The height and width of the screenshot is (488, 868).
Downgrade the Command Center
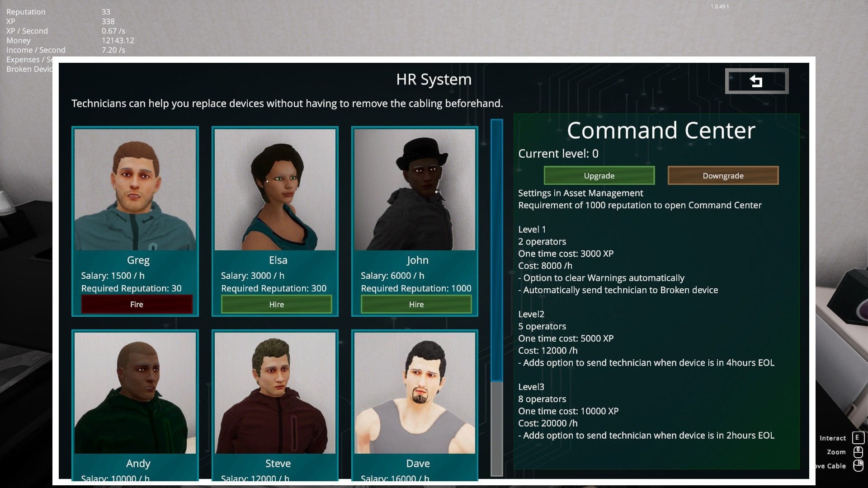pos(723,175)
